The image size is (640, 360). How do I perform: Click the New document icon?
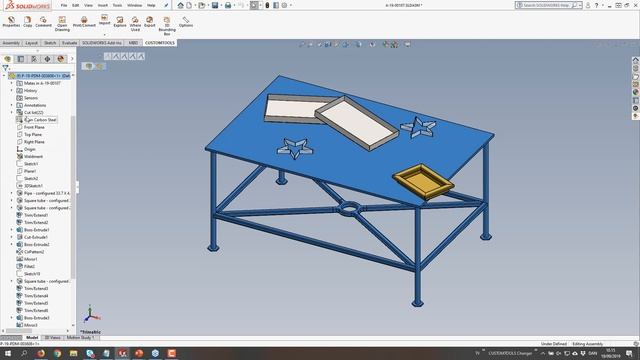pos(189,5)
